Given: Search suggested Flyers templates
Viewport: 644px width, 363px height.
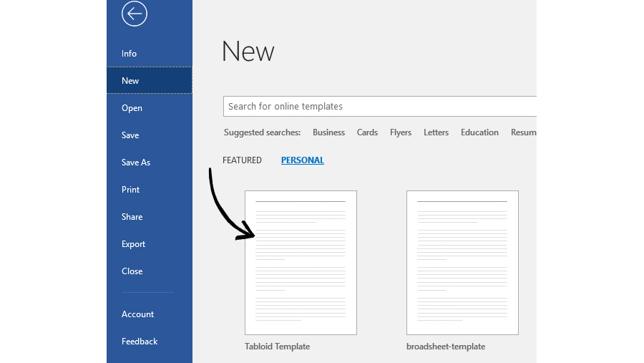Looking at the screenshot, I should coord(401,132).
